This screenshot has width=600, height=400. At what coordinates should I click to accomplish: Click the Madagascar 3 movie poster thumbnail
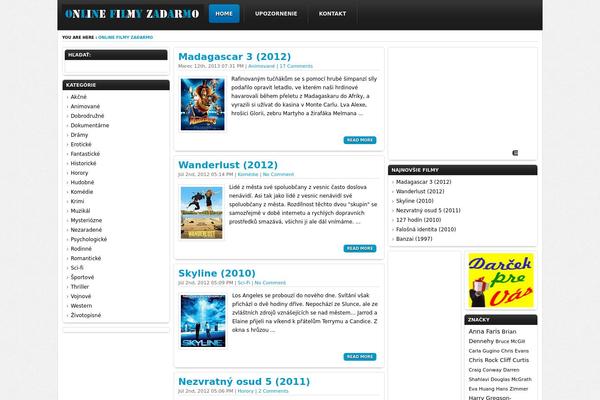[x=203, y=104]
